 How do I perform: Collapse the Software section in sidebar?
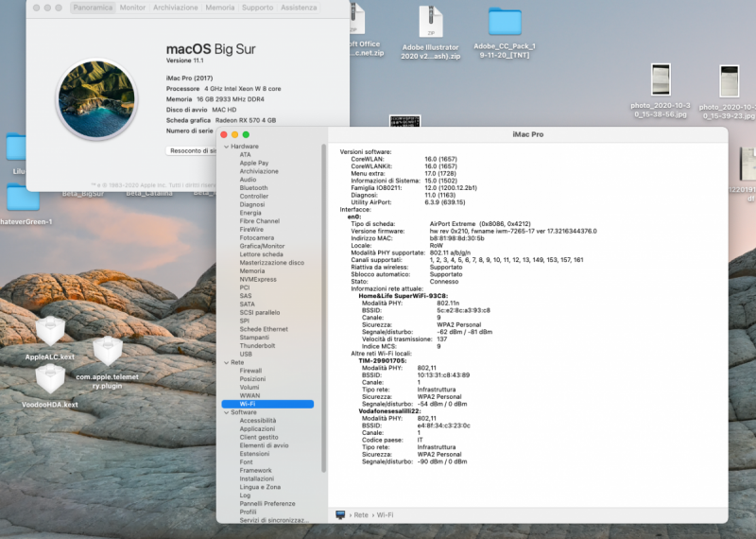point(227,412)
